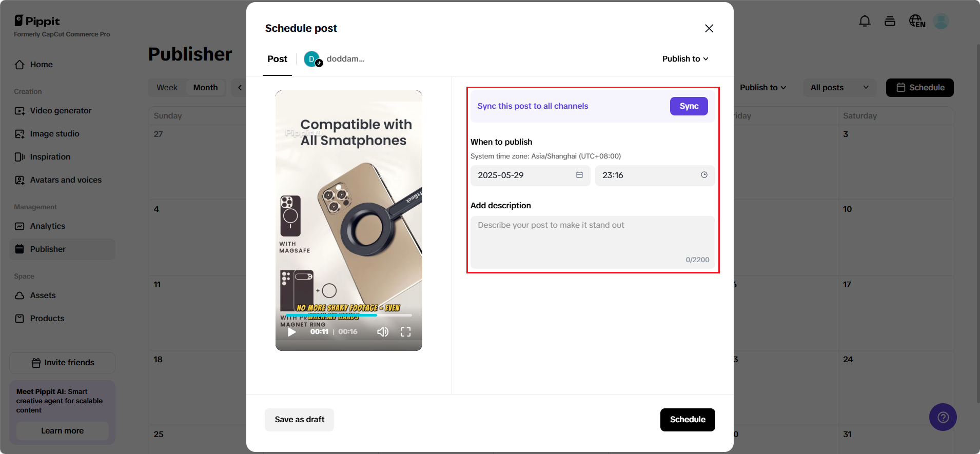The width and height of the screenshot is (980, 454).
Task: Sync this post to all channels
Action: coord(689,106)
